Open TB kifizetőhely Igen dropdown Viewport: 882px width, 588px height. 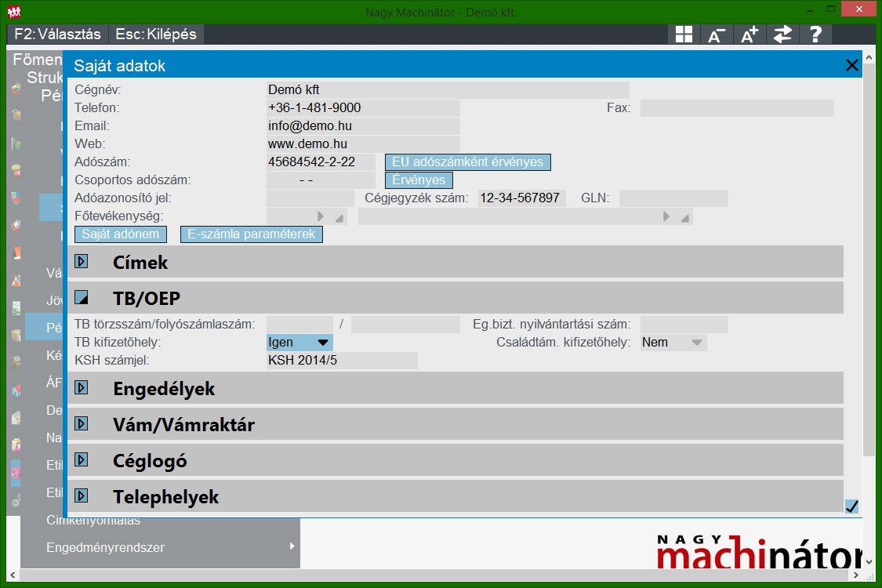coord(299,342)
